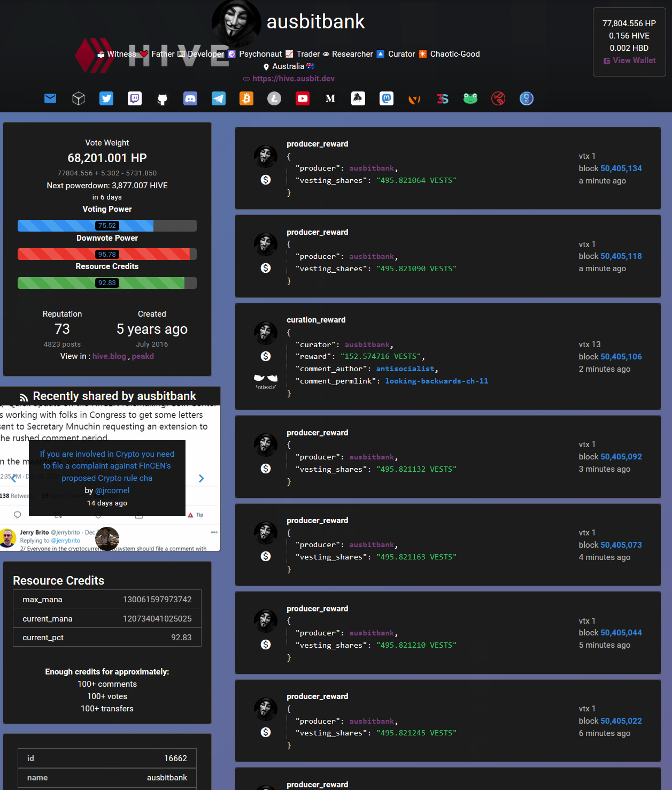
Task: Click the current_mana value 120734041025025
Action: pyautogui.click(x=157, y=619)
